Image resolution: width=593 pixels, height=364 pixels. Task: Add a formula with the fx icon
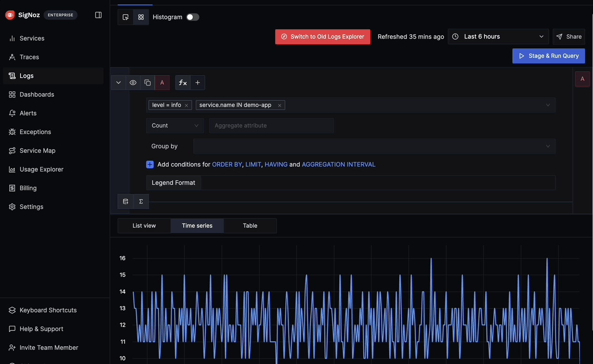coord(183,82)
